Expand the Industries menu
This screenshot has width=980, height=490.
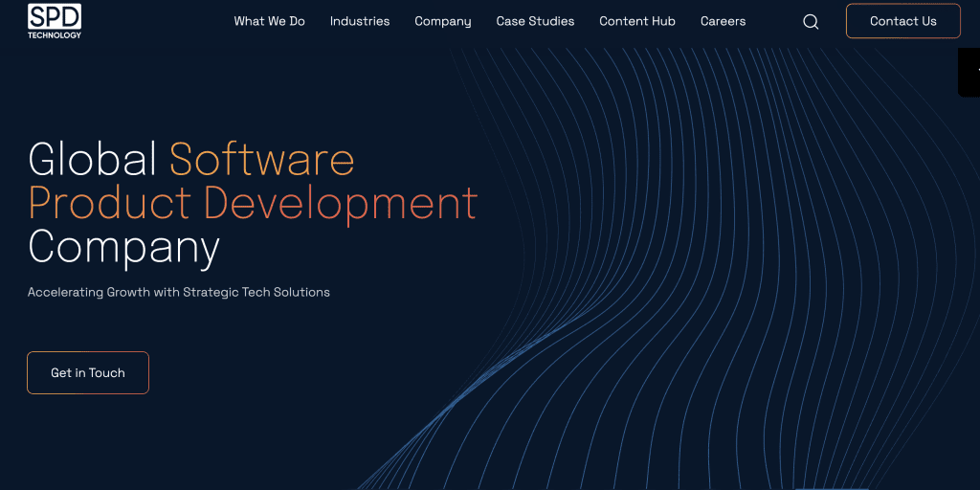click(360, 21)
